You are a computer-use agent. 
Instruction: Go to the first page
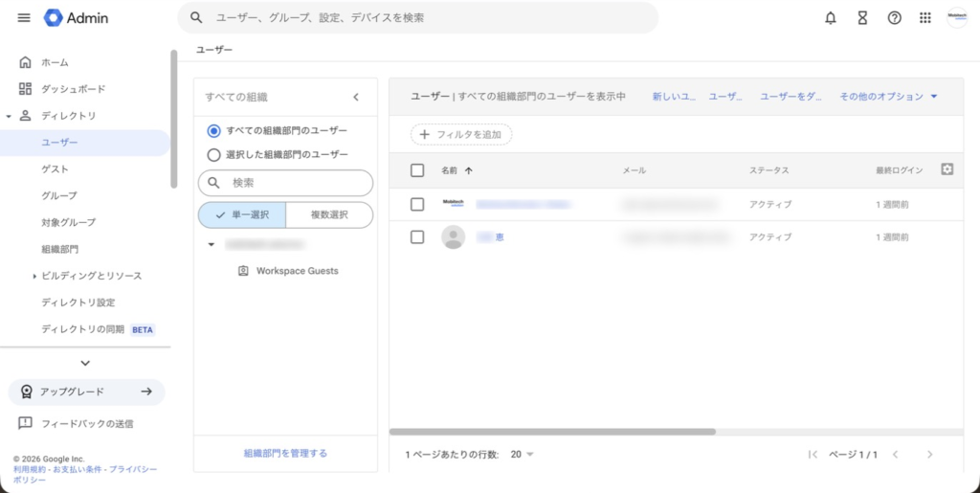pos(813,455)
